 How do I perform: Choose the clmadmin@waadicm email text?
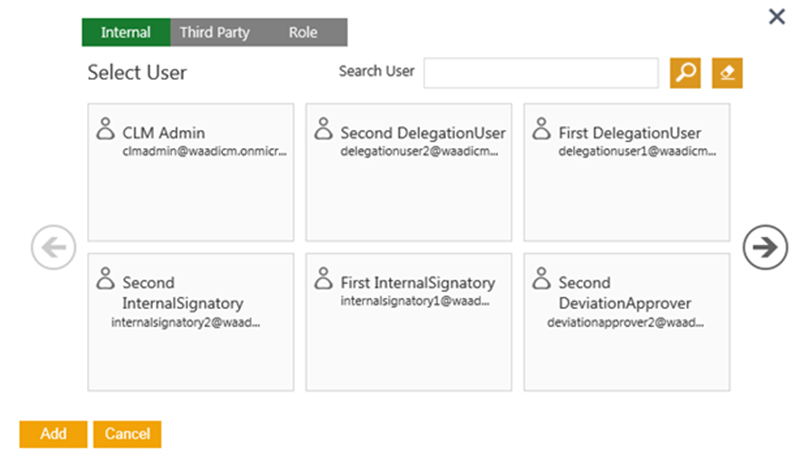click(207, 150)
